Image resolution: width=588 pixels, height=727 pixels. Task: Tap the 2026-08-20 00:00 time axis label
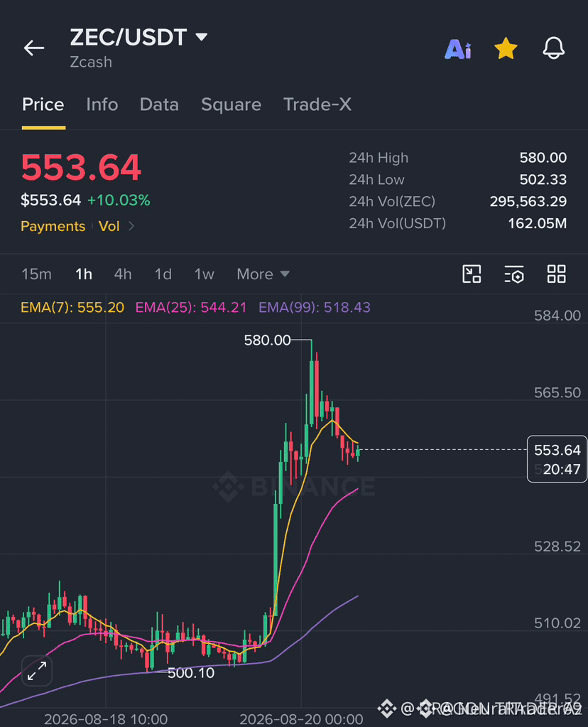pos(301,719)
